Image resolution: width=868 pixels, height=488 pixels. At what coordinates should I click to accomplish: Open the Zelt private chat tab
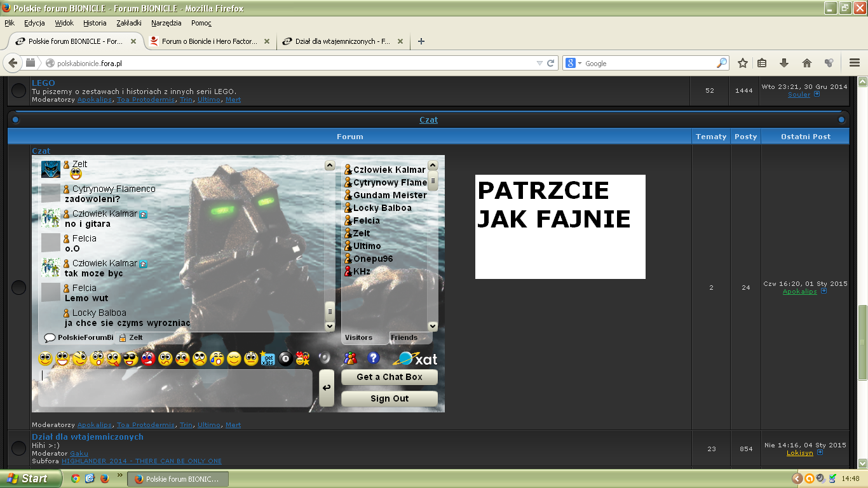click(x=131, y=337)
